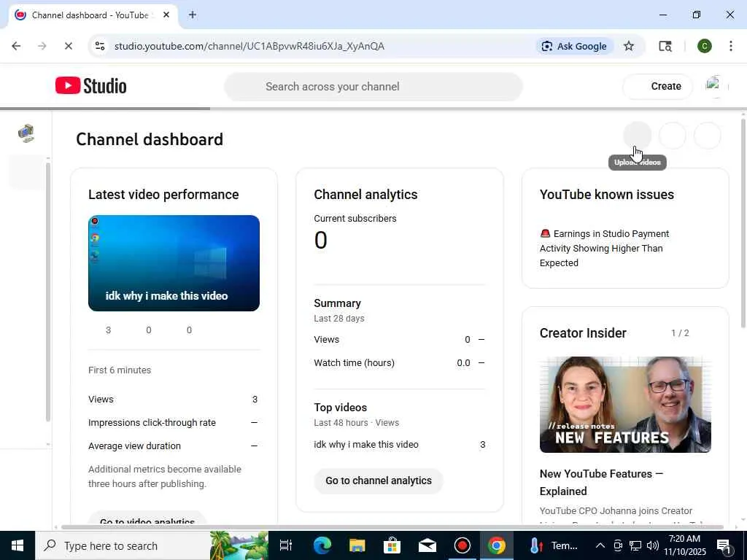Open Earnings in Studio Payment Activity issue
Viewport: 747px width, 560px height.
coord(604,248)
